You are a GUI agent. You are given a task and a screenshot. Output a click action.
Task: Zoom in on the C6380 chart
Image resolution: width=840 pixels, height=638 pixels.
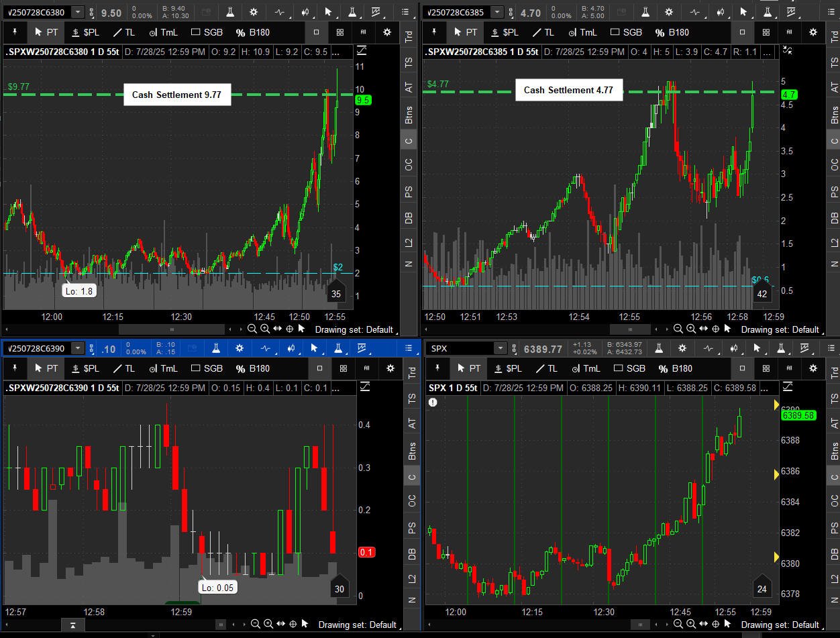265,329
